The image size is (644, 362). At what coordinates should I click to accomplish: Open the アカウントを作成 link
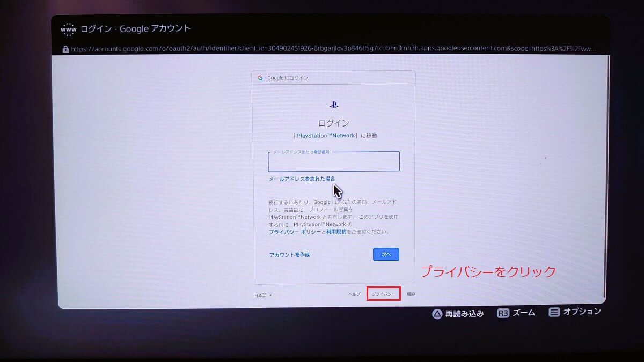coord(289,255)
